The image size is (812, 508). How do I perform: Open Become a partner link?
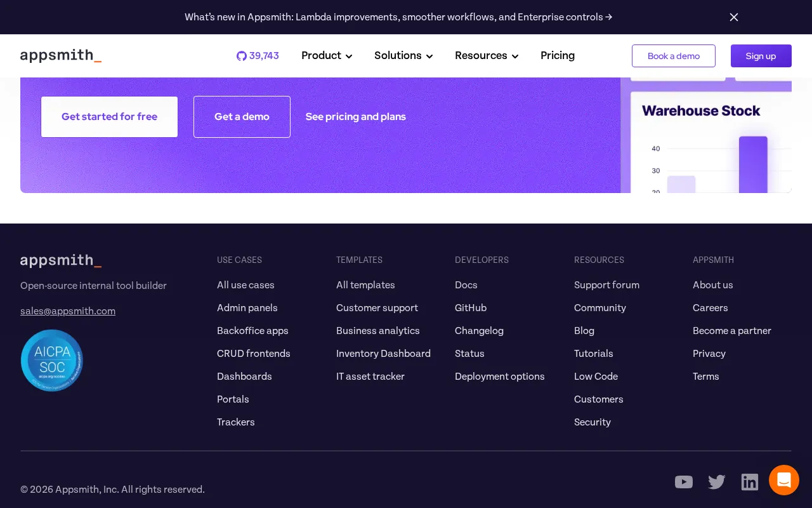tap(732, 331)
